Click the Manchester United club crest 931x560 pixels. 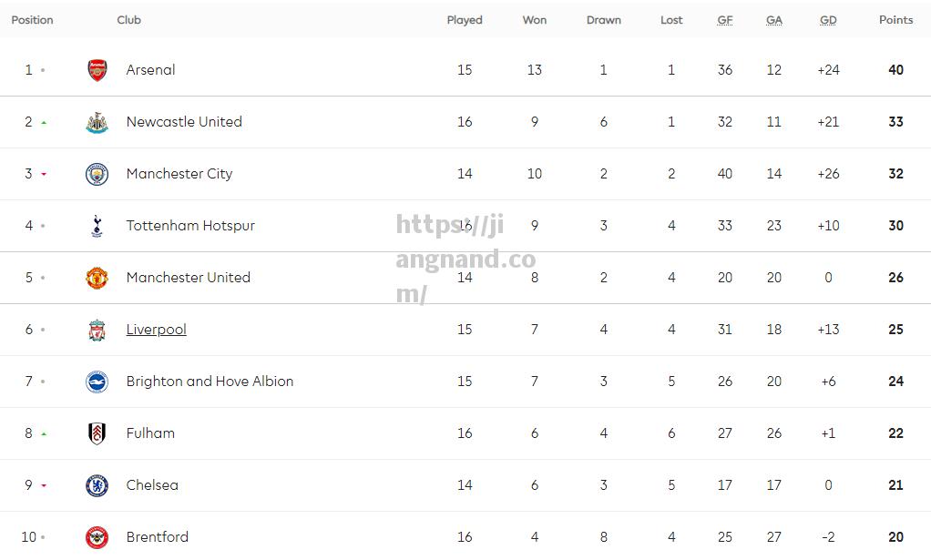[97, 278]
